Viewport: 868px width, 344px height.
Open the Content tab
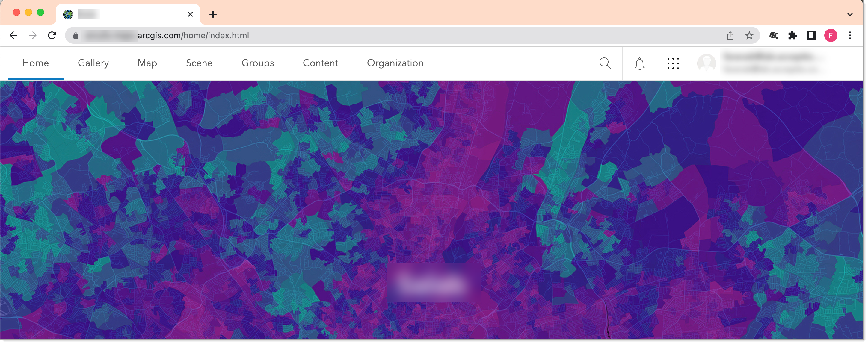click(321, 63)
